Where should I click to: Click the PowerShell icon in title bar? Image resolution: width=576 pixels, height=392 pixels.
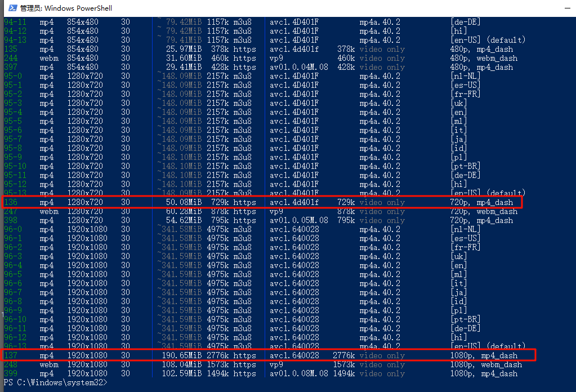tap(11, 8)
